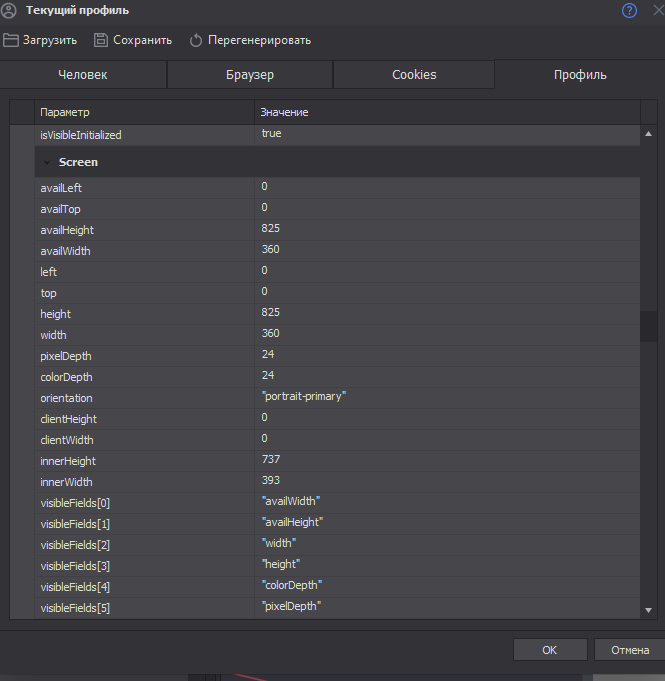
Task: Click the "colorDepth" value of visibleFields[4]
Action: coord(292,585)
